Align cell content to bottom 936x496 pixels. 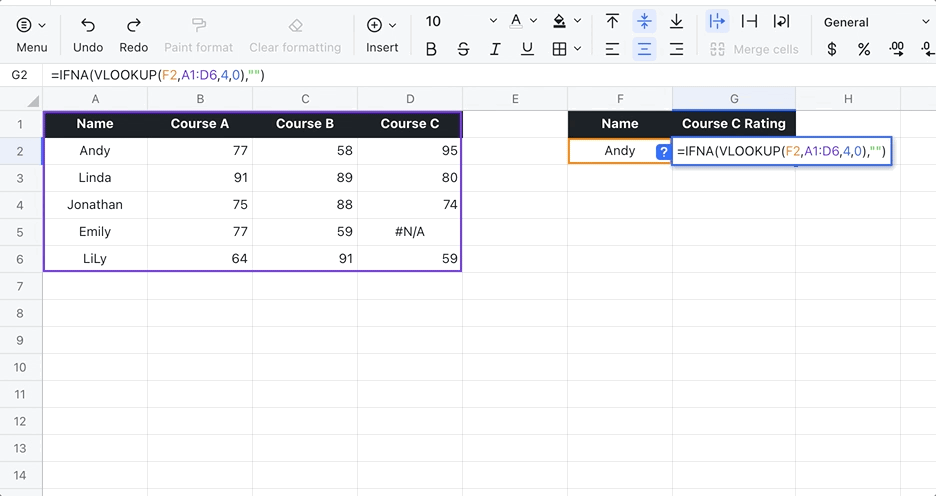676,22
